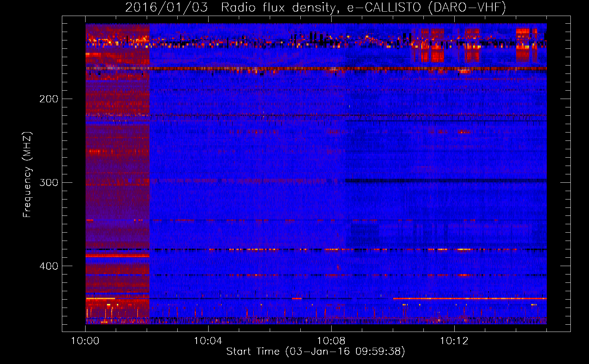Click the 200 frequency tick label

pyautogui.click(x=49, y=99)
